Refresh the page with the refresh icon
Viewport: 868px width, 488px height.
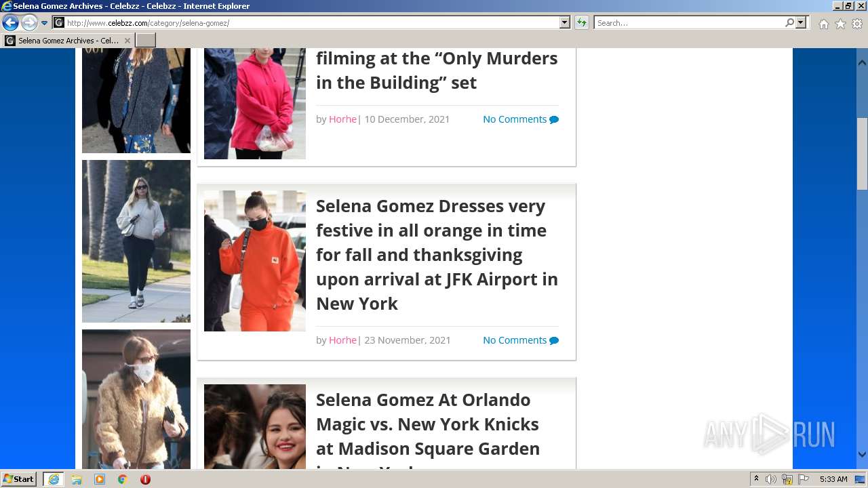coord(582,23)
